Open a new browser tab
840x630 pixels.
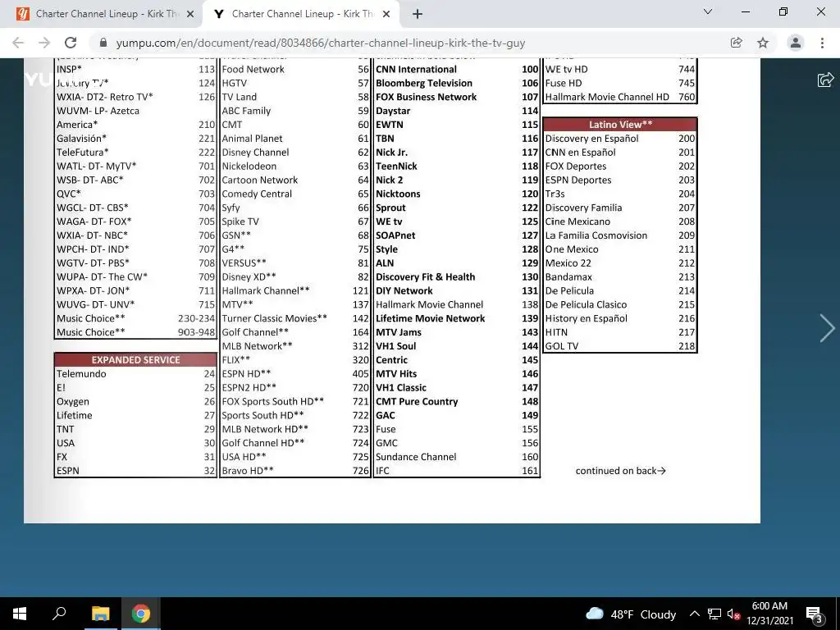418,14
